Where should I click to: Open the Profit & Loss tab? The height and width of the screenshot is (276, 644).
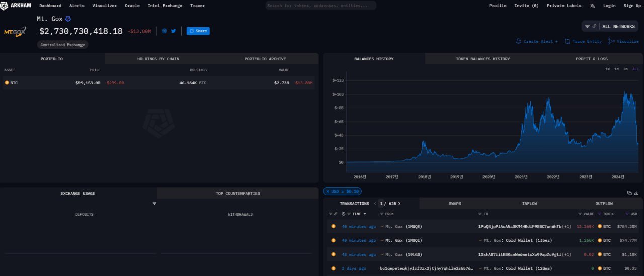(591, 59)
